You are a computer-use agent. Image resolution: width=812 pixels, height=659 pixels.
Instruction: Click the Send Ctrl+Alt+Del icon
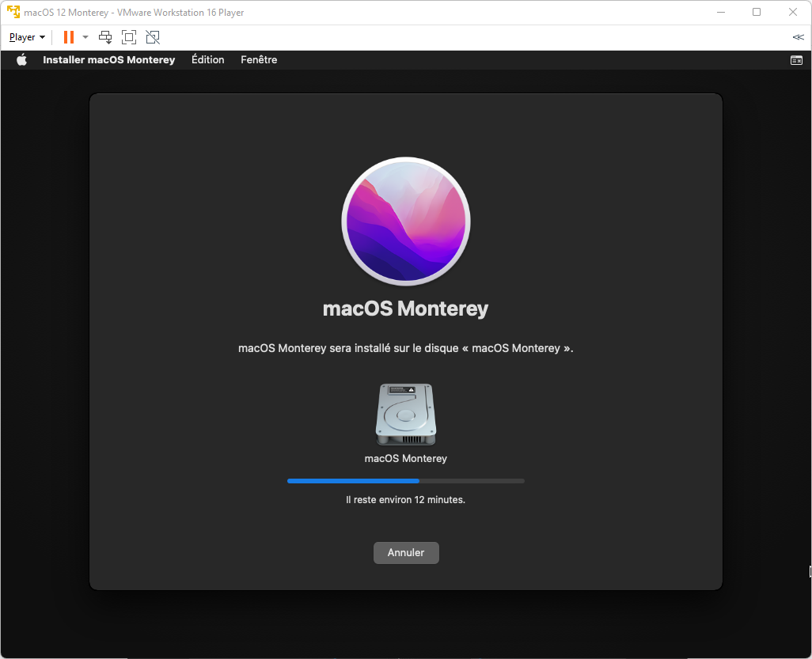[105, 37]
